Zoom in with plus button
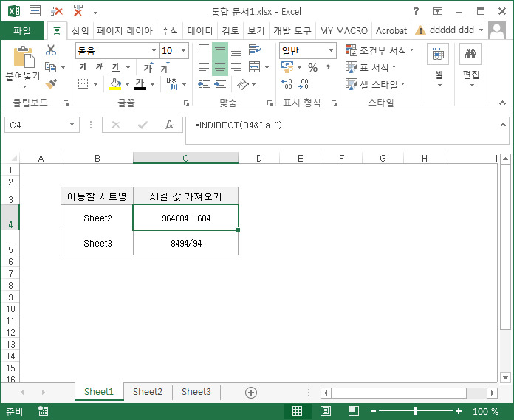 (459, 411)
